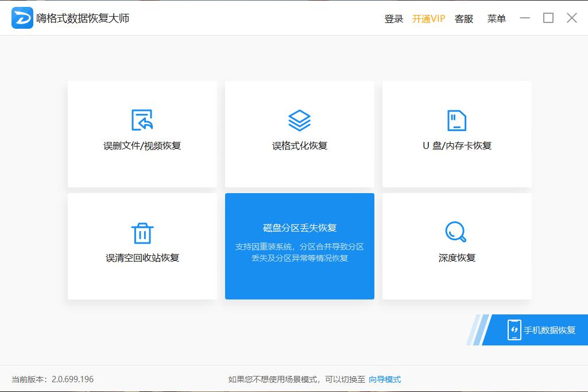Start 深度恢复 deep recovery mode
Screen dimensions: 588x392
pos(457,247)
